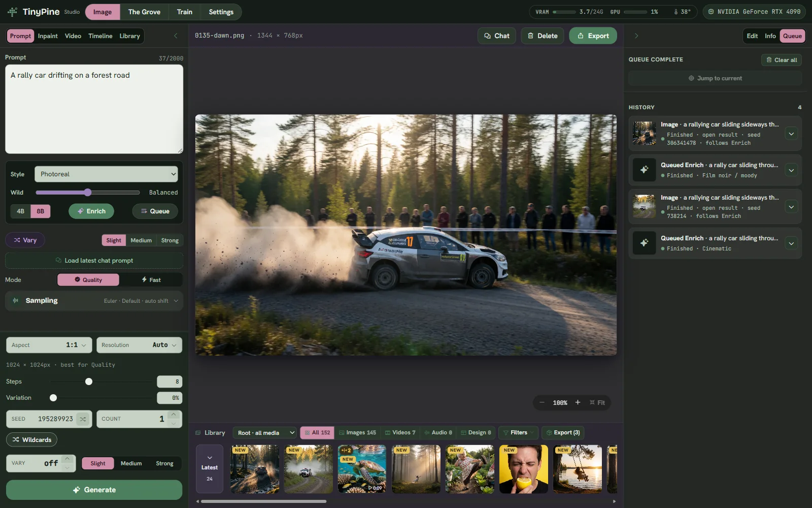The height and width of the screenshot is (508, 812).
Task: Switch to the Info tab
Action: click(x=770, y=36)
